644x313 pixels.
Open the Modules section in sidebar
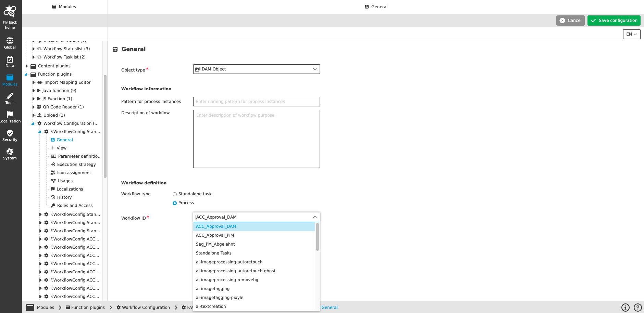10,80
